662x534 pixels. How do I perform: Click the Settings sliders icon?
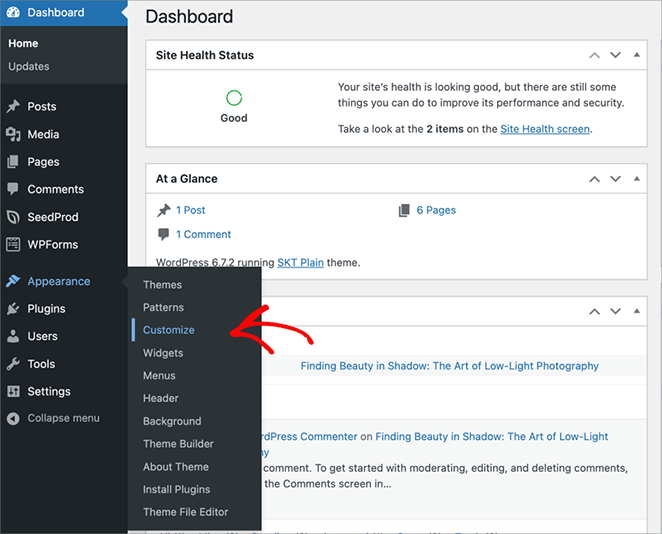[x=13, y=391]
